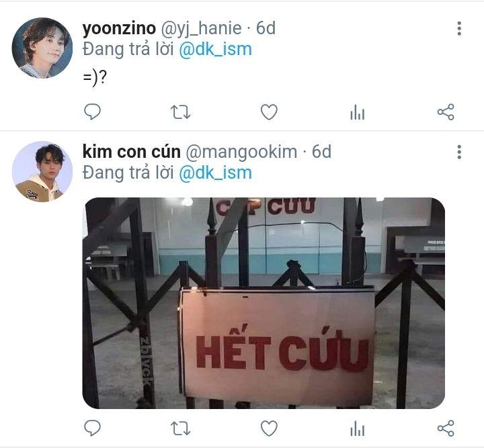View analytics for kim con cún's tweet
The height and width of the screenshot is (448, 484).
pos(358,429)
